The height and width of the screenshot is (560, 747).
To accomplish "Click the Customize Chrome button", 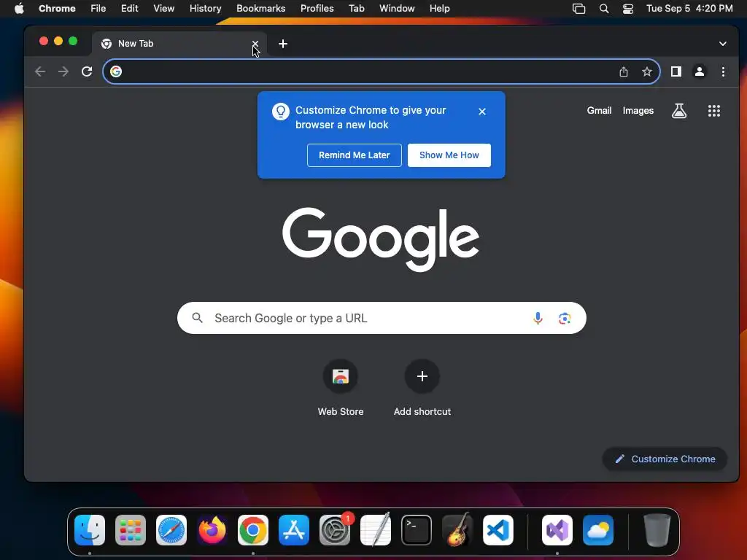I will (665, 459).
